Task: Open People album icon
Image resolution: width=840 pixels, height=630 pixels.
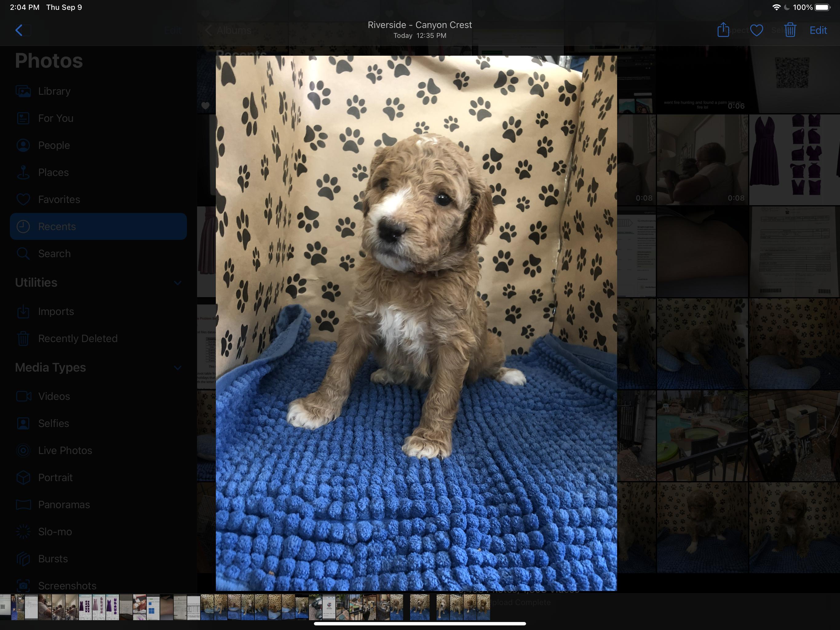Action: [23, 145]
